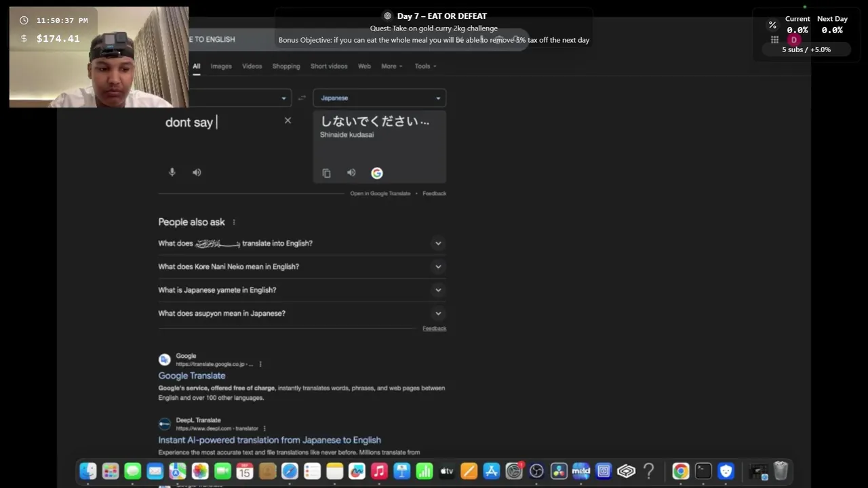868x488 pixels.
Task: Open Music from the dock
Action: point(379,471)
